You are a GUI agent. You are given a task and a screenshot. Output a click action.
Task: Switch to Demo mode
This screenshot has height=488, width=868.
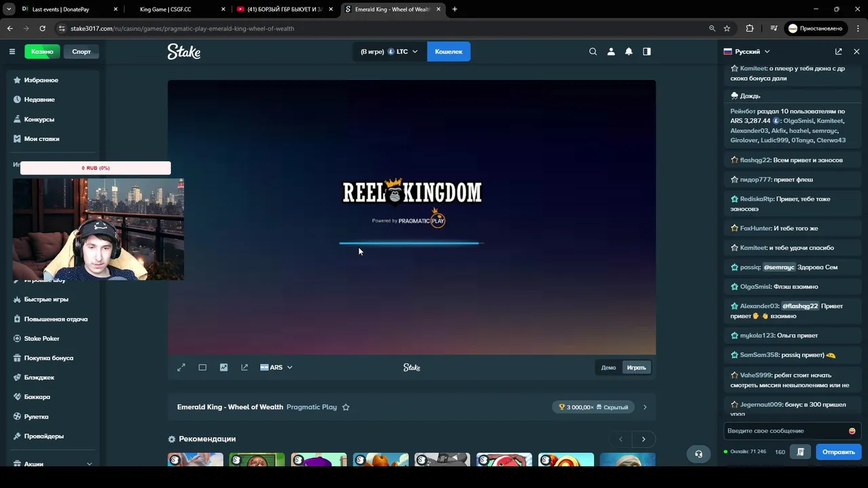click(x=608, y=368)
